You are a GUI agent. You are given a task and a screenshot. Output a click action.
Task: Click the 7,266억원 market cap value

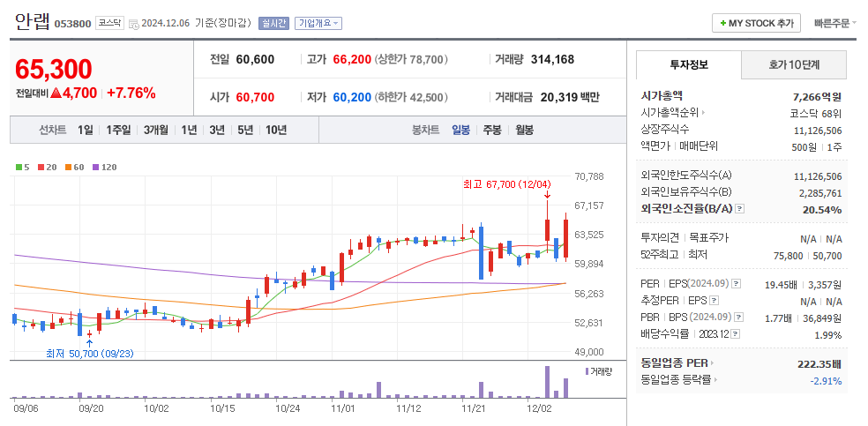coord(817,97)
